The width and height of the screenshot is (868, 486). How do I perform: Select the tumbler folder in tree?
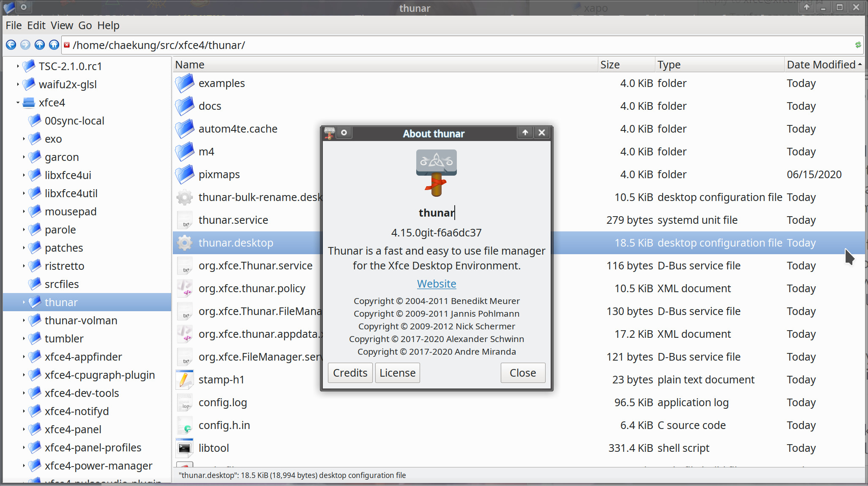(64, 339)
